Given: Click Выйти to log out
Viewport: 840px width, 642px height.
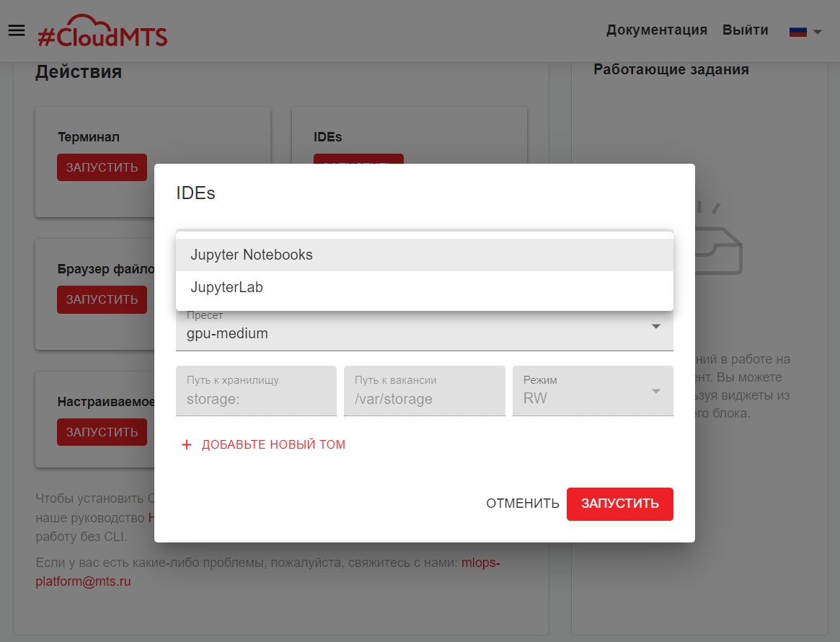Looking at the screenshot, I should (x=746, y=30).
